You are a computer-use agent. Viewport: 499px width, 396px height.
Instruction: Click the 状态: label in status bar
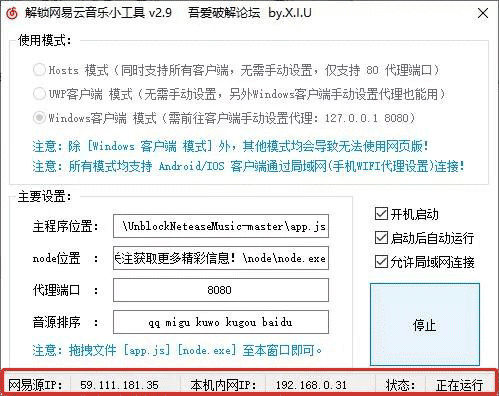pyautogui.click(x=400, y=385)
